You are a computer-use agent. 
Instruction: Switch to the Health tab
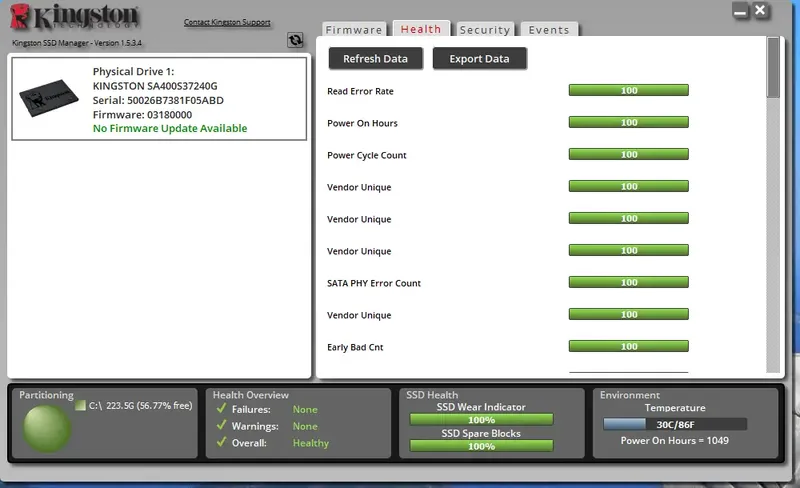[x=421, y=29]
